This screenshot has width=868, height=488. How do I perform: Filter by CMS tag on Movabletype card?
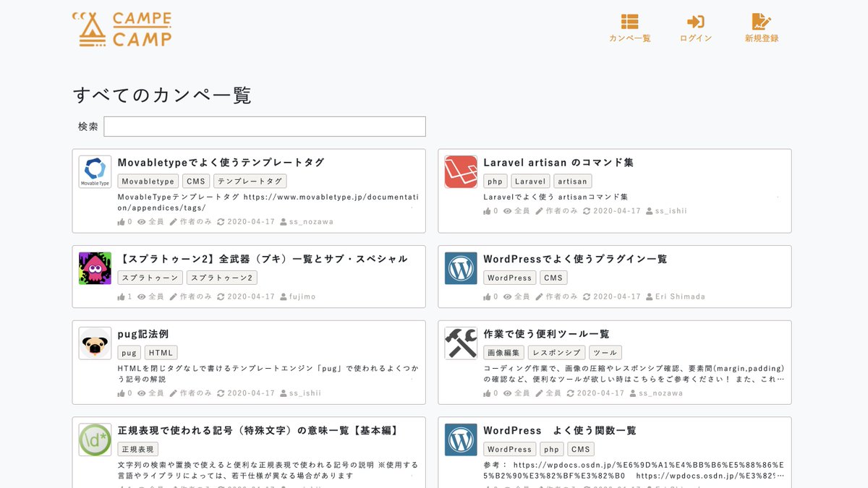(196, 181)
